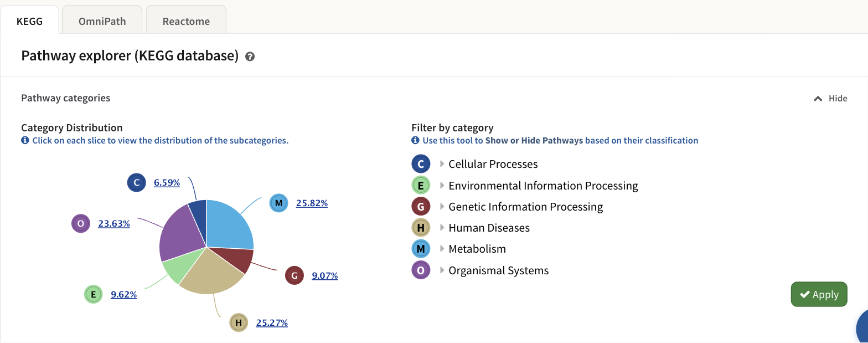Click the Environmental Information Processing label

(543, 186)
